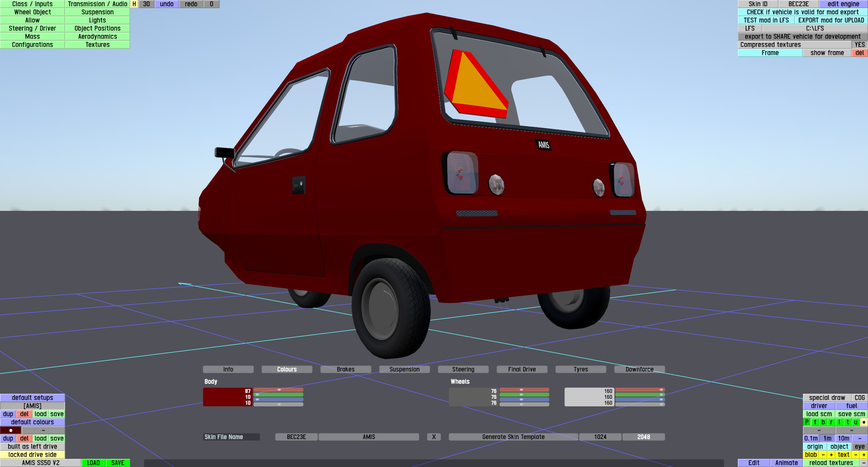Viewport: 868px width, 467px height.
Task: Click the 't' top view button
Action: click(x=847, y=422)
